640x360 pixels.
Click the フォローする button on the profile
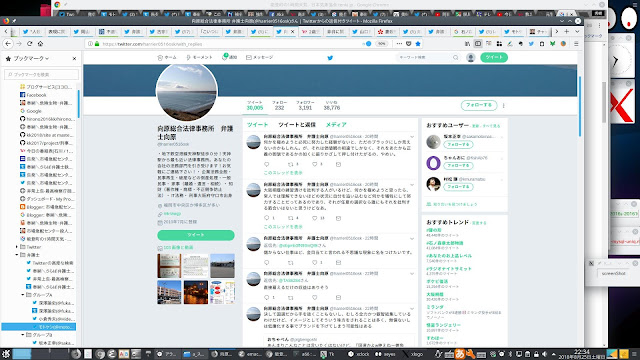pyautogui.click(x=479, y=105)
